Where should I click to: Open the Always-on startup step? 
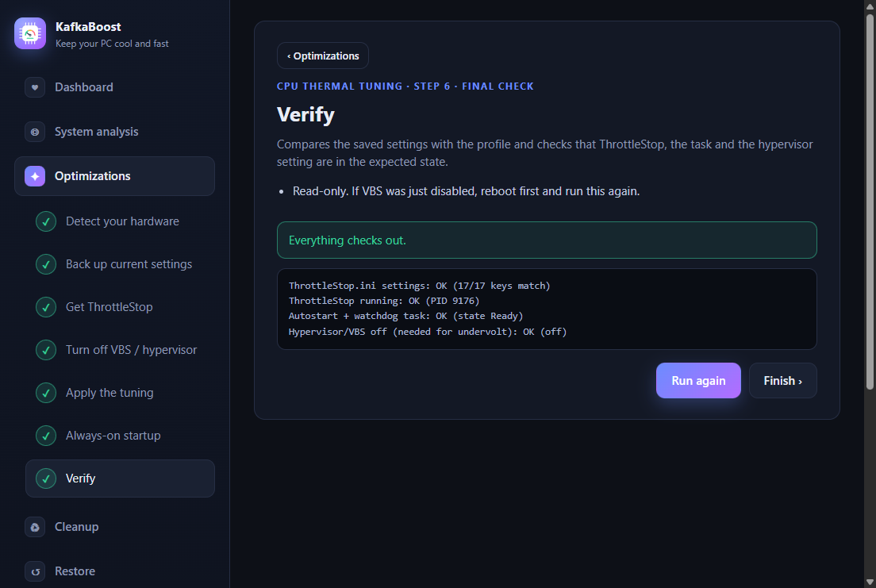point(120,436)
